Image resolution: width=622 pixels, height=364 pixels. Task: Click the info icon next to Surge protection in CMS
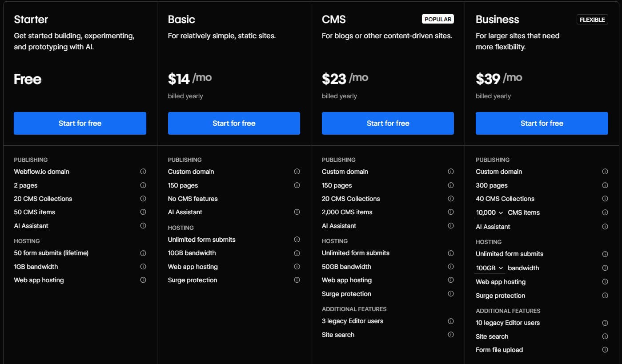click(x=451, y=294)
